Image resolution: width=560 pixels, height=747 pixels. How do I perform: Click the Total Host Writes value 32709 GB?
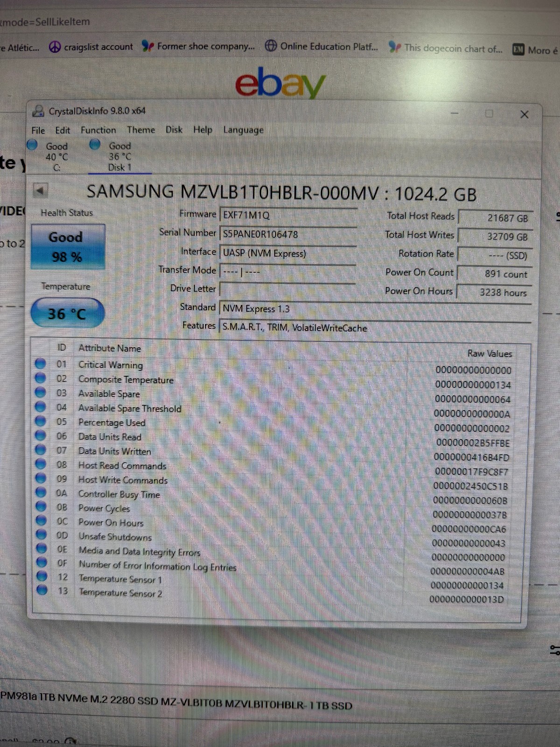[496, 237]
